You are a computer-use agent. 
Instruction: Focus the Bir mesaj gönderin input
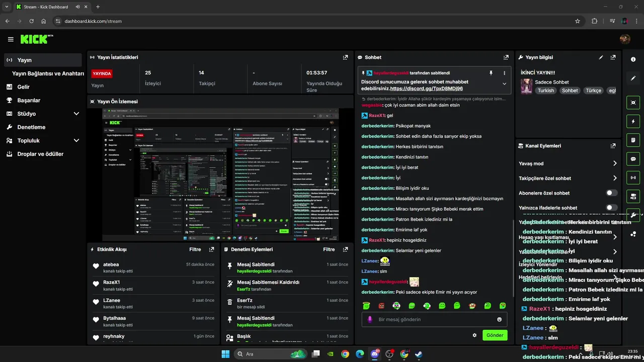pyautogui.click(x=434, y=319)
